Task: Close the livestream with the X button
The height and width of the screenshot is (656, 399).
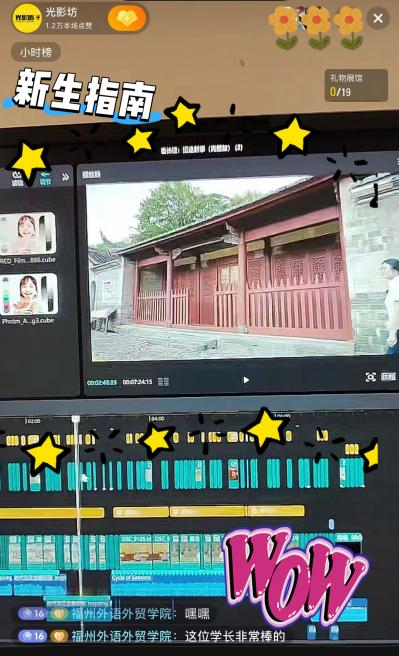Action: pyautogui.click(x=378, y=18)
